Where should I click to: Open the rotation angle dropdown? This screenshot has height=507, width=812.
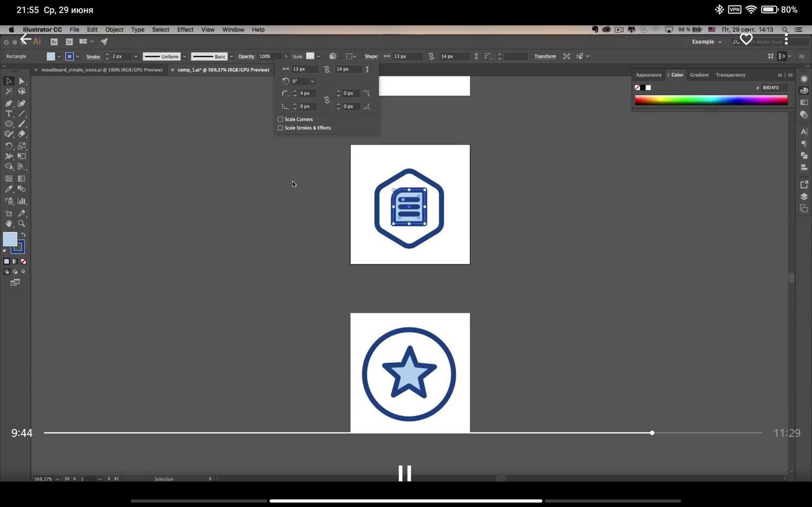coord(312,81)
